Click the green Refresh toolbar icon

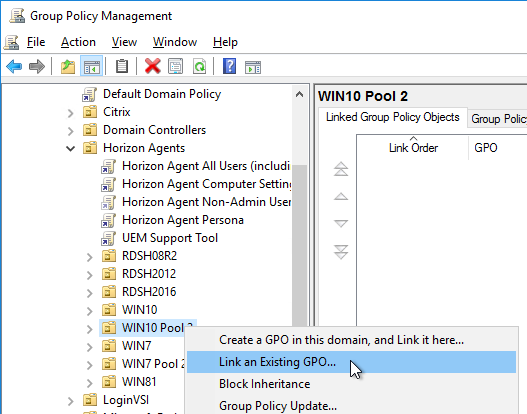pyautogui.click(x=199, y=66)
